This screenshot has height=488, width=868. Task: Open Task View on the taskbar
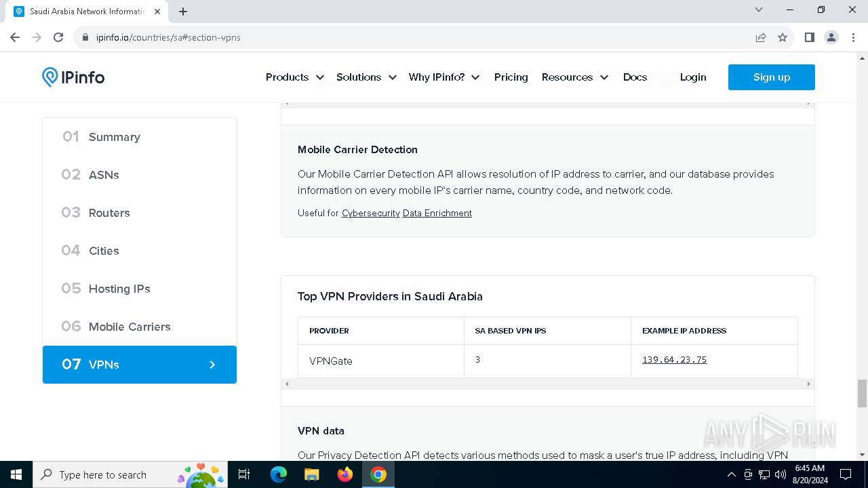(x=245, y=474)
